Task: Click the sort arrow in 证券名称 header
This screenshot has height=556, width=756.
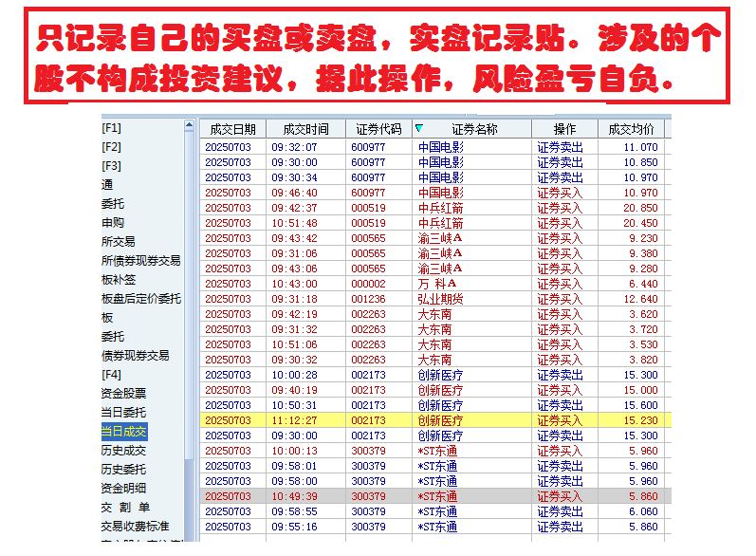Action: [419, 128]
